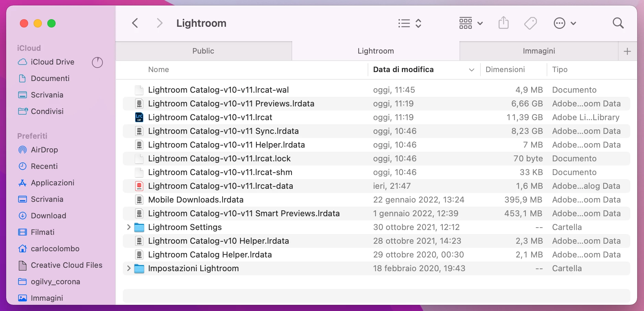The height and width of the screenshot is (311, 644).
Task: Open Download in sidebar
Action: click(x=48, y=216)
